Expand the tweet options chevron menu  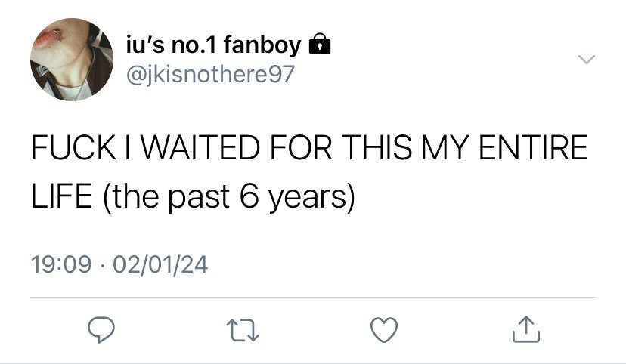coord(587,60)
